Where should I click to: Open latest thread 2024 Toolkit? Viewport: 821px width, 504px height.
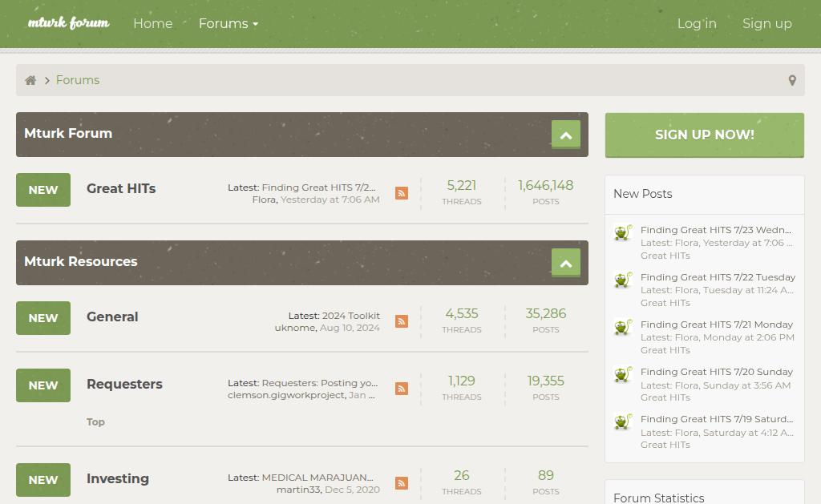(x=351, y=316)
